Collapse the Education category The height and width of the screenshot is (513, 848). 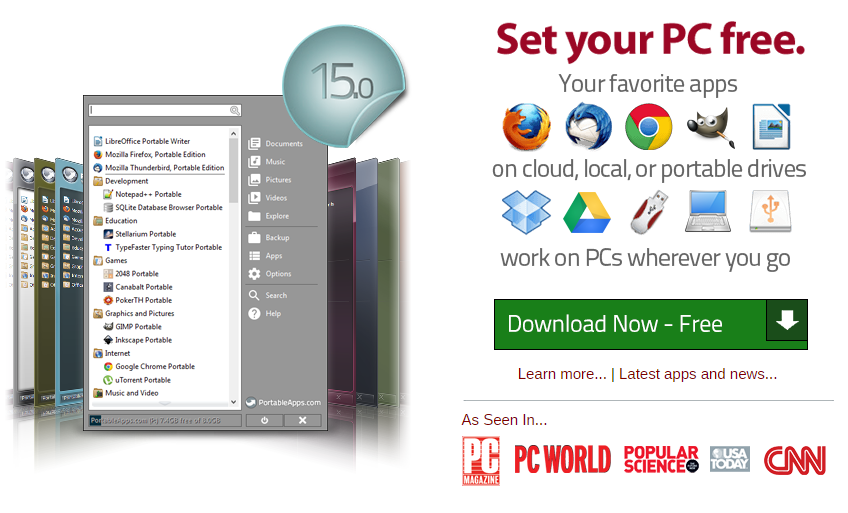tap(116, 221)
